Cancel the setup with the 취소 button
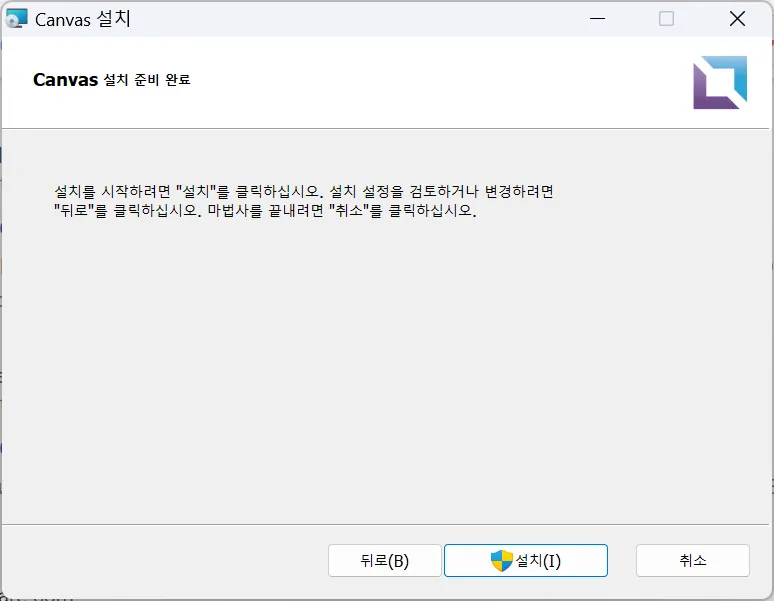774x601 pixels. (692, 561)
